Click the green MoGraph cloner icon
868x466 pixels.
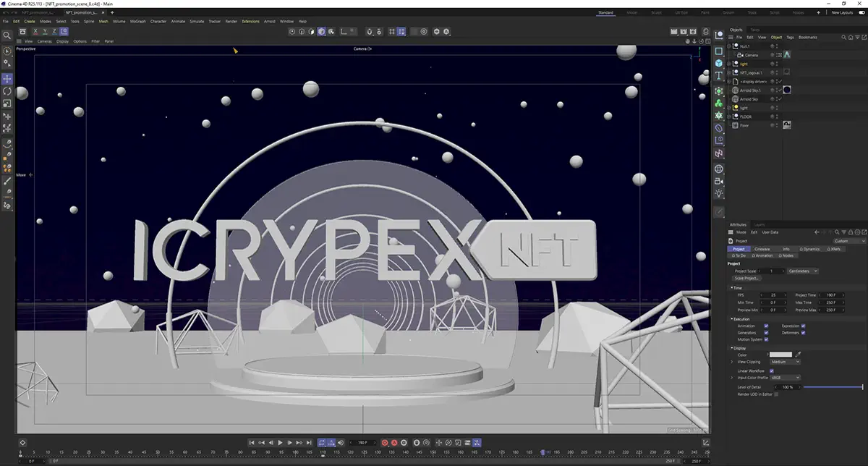[719, 103]
